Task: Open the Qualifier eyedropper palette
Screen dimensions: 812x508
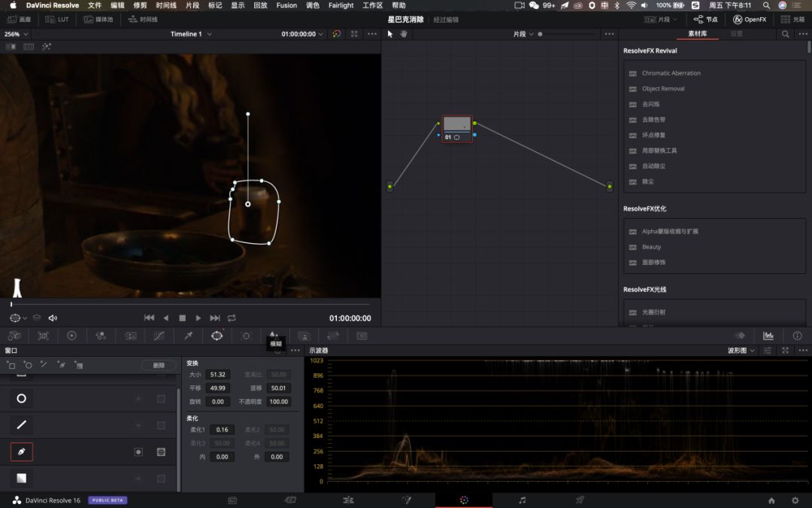Action: 188,336
